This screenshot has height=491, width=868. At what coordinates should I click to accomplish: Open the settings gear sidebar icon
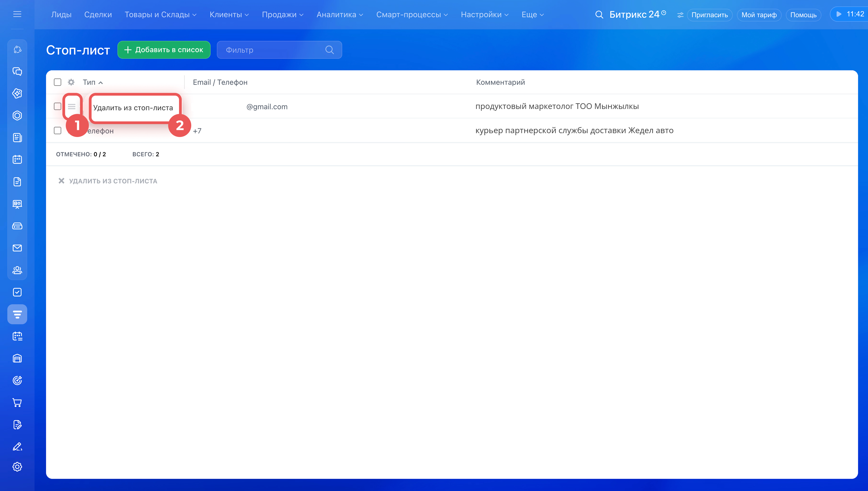pyautogui.click(x=17, y=467)
